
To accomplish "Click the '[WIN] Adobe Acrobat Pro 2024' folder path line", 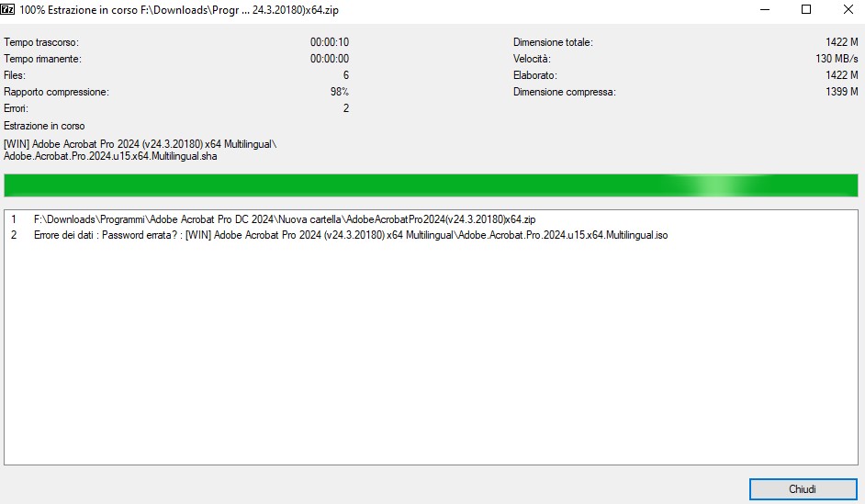I will coord(140,144).
